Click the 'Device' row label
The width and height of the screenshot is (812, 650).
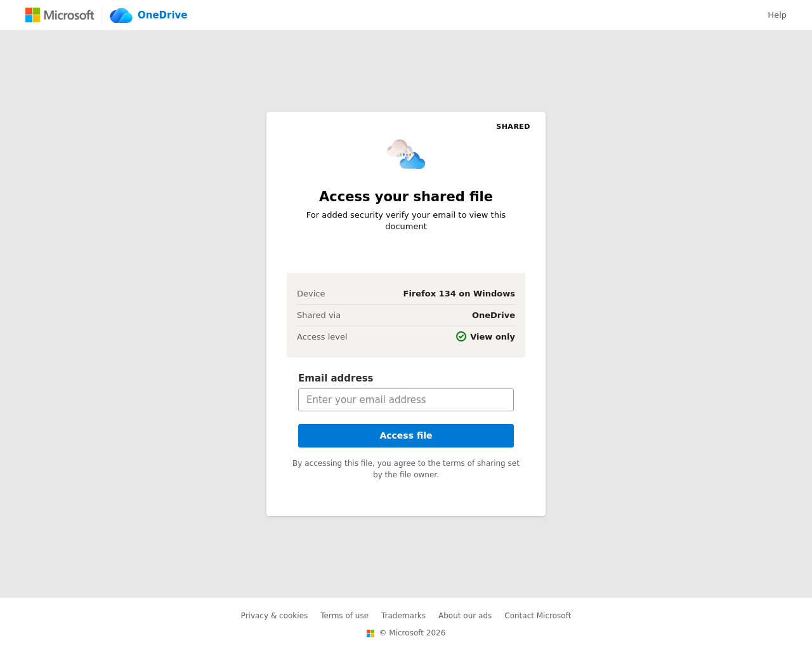pos(311,293)
